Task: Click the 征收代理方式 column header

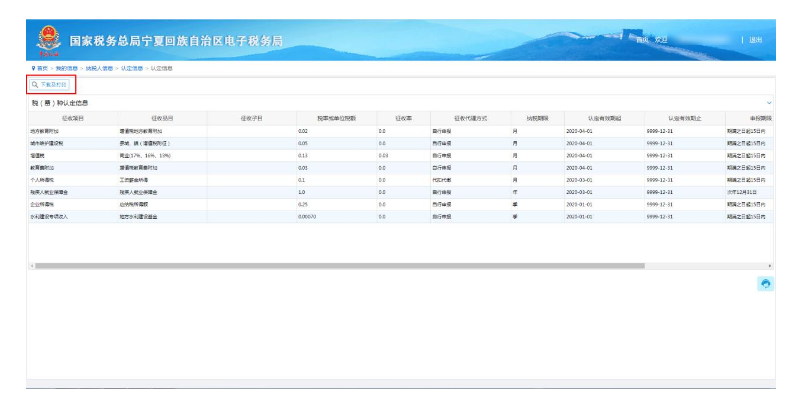Action: tap(465, 118)
